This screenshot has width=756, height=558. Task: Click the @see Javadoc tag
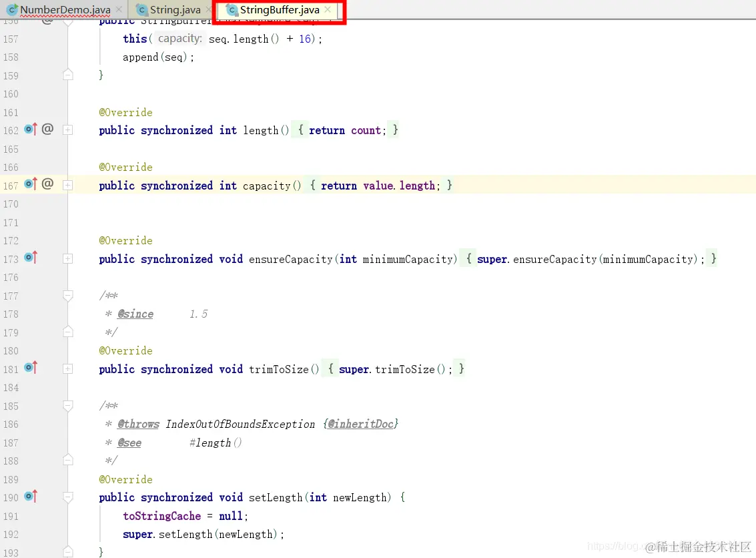click(x=129, y=443)
